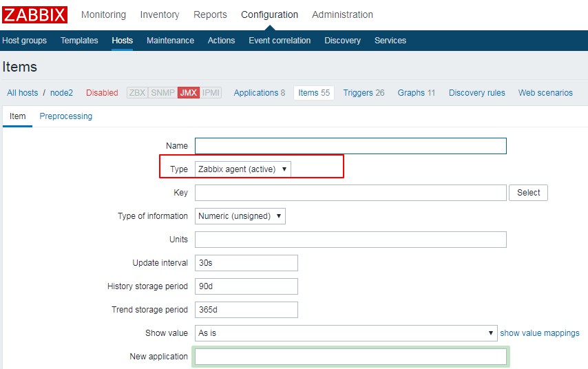Switch to the Preprocessing tab
This screenshot has height=369, width=588.
click(x=66, y=116)
